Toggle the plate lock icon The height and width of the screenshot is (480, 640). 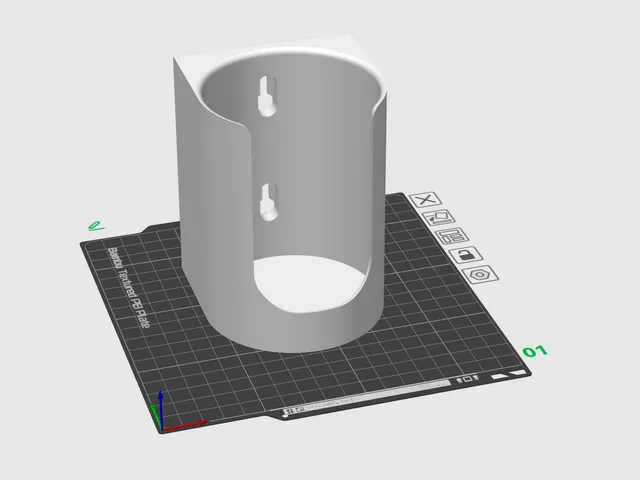466,255
